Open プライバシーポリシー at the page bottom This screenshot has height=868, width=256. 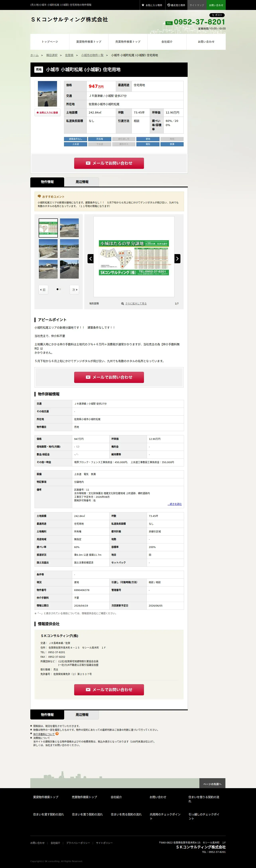point(78,843)
